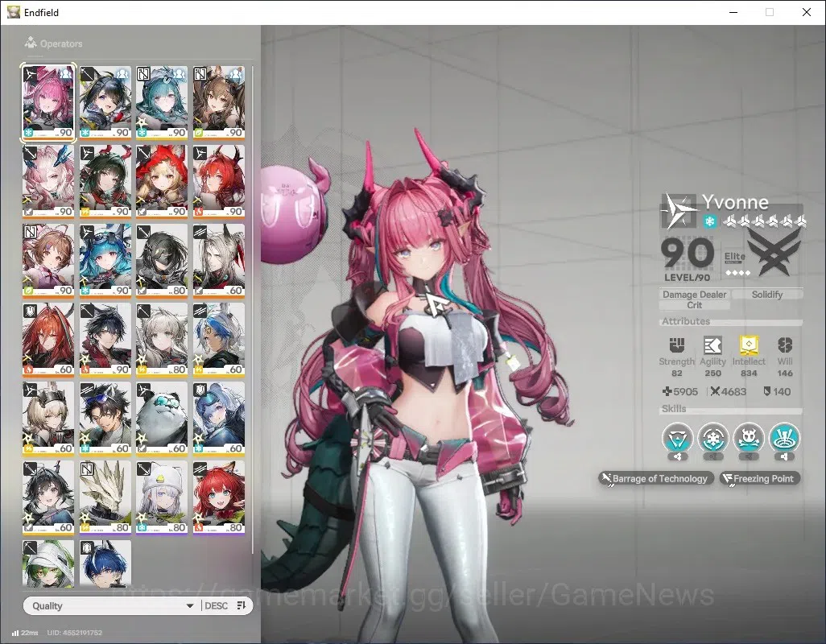This screenshot has width=826, height=644.
Task: Click the Elite rank emblem
Action: (774, 253)
